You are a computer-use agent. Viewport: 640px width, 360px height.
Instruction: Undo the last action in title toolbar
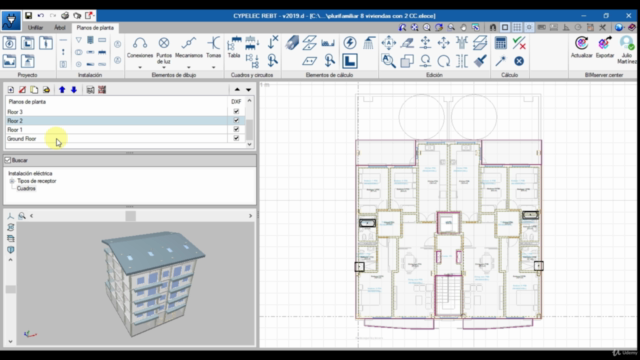tap(40, 16)
